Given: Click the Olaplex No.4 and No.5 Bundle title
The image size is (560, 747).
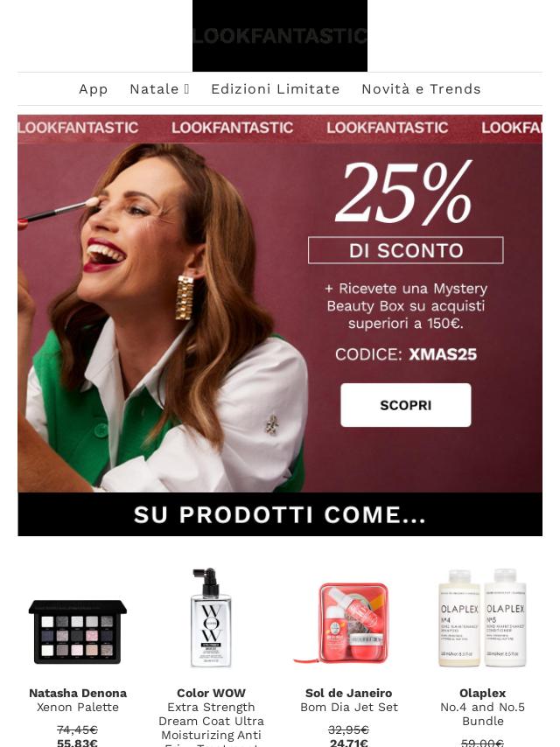Looking at the screenshot, I should (482, 707).
